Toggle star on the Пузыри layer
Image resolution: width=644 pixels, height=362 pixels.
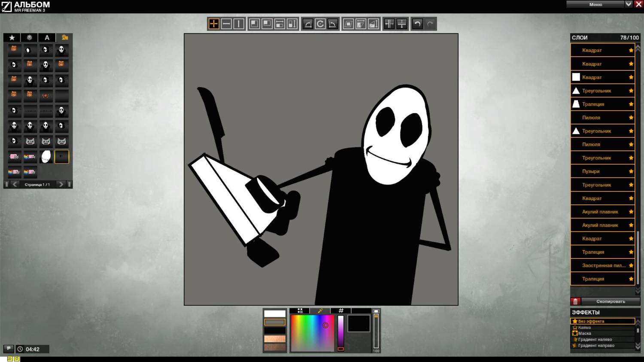click(x=631, y=171)
